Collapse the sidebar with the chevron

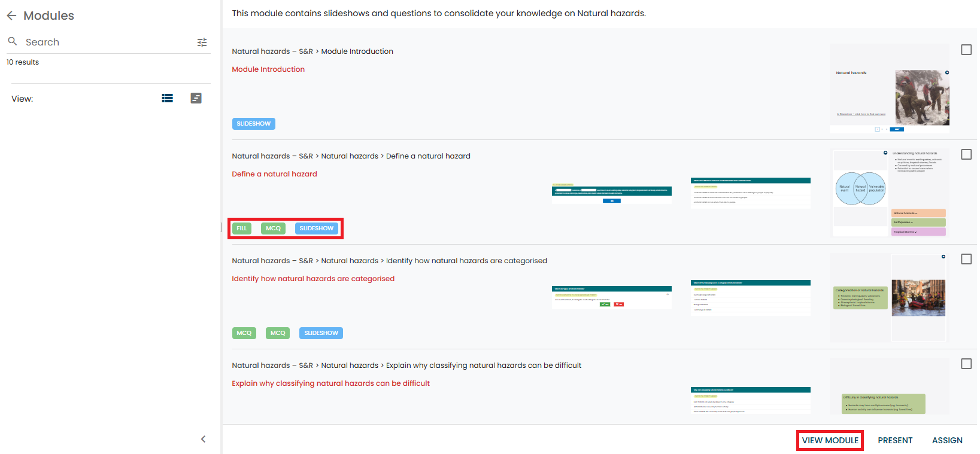pyautogui.click(x=203, y=439)
